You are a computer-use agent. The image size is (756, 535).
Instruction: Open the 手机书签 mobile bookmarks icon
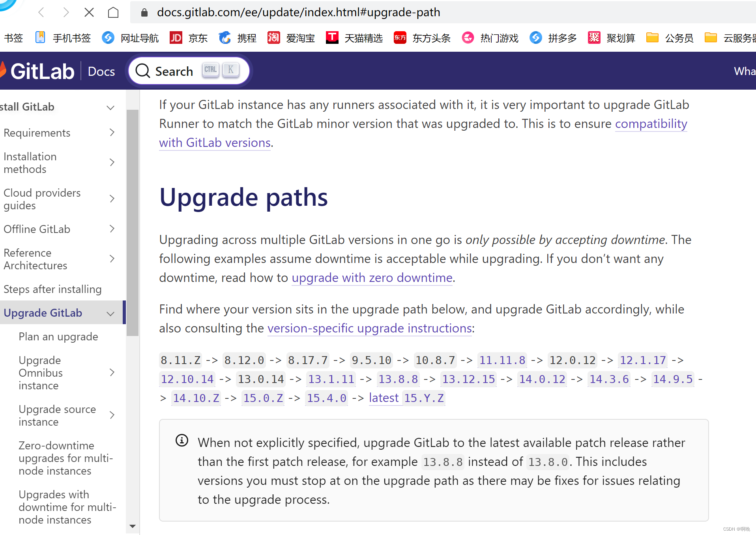tap(40, 38)
